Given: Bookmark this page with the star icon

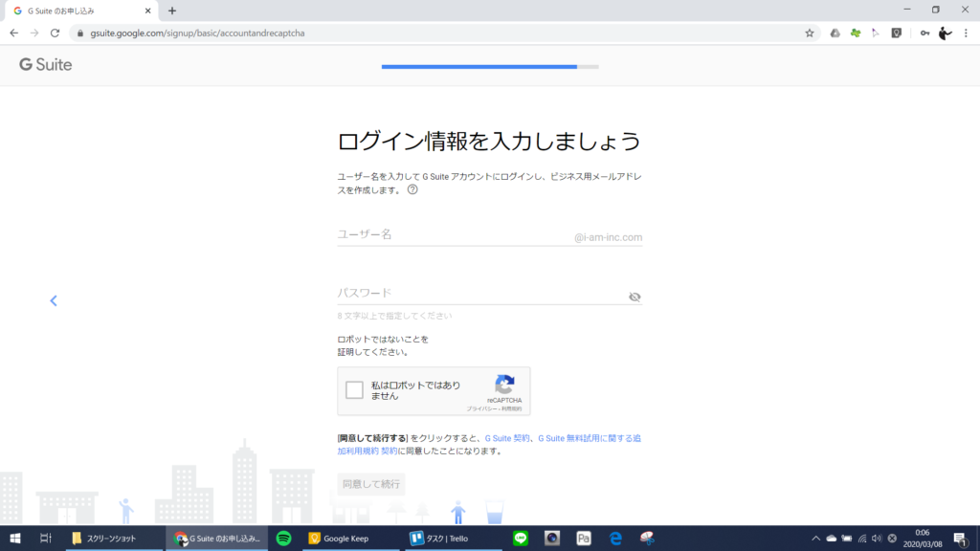Looking at the screenshot, I should point(810,33).
